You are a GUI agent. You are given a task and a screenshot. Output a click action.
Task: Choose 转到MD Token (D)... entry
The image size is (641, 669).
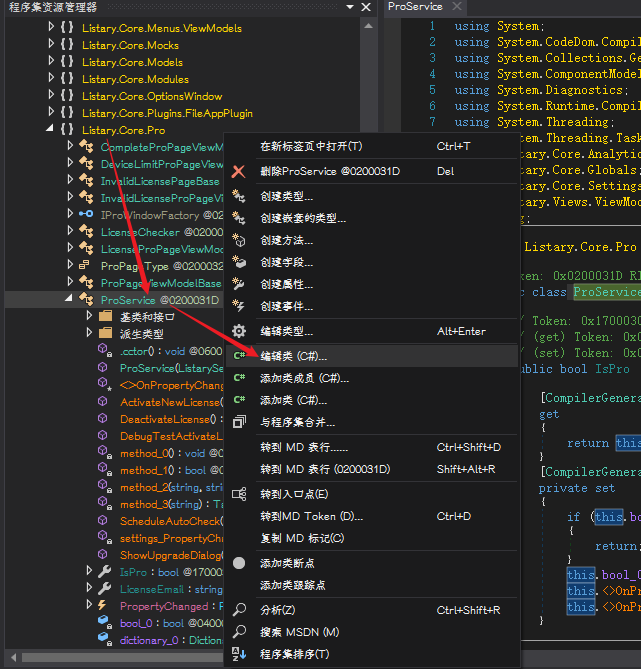click(x=371, y=516)
